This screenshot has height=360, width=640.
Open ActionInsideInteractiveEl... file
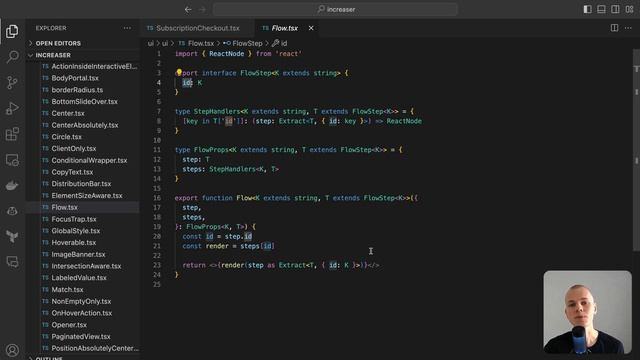(x=94, y=67)
